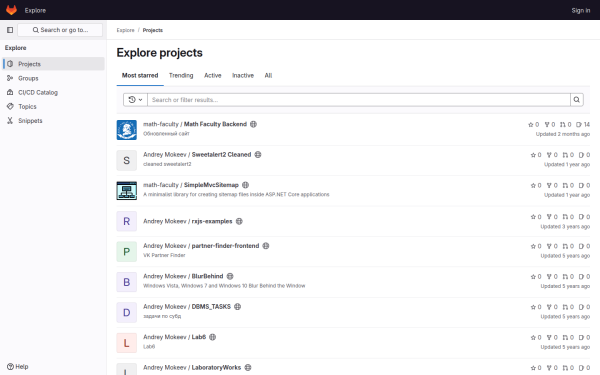600x375 pixels.
Task: Click public globe icon beside partner-finder-frontend
Action: coord(266,246)
